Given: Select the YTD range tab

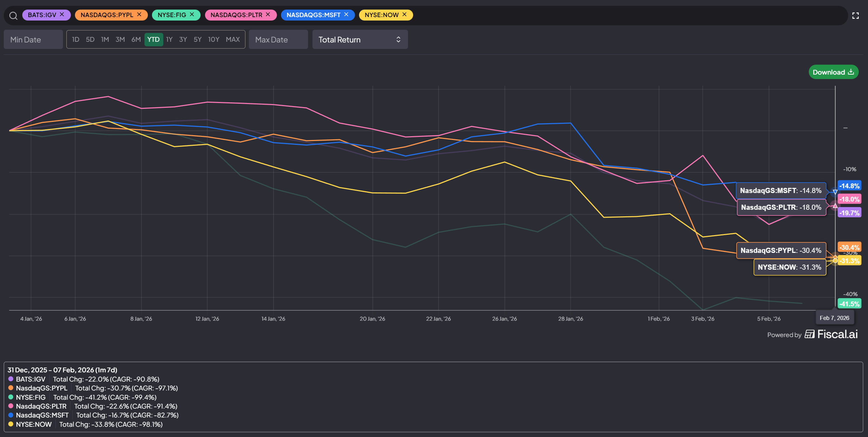Looking at the screenshot, I should click(x=153, y=39).
